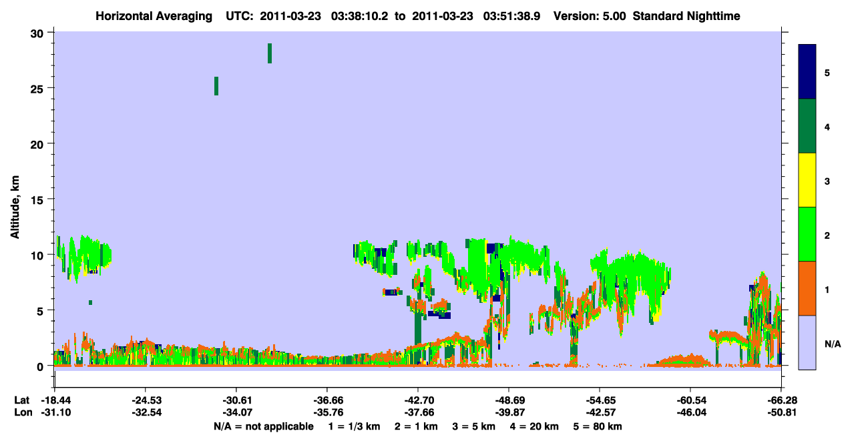Click the dark green level 4 colorbar segment
Screen dimensions: 868x445
[807, 126]
